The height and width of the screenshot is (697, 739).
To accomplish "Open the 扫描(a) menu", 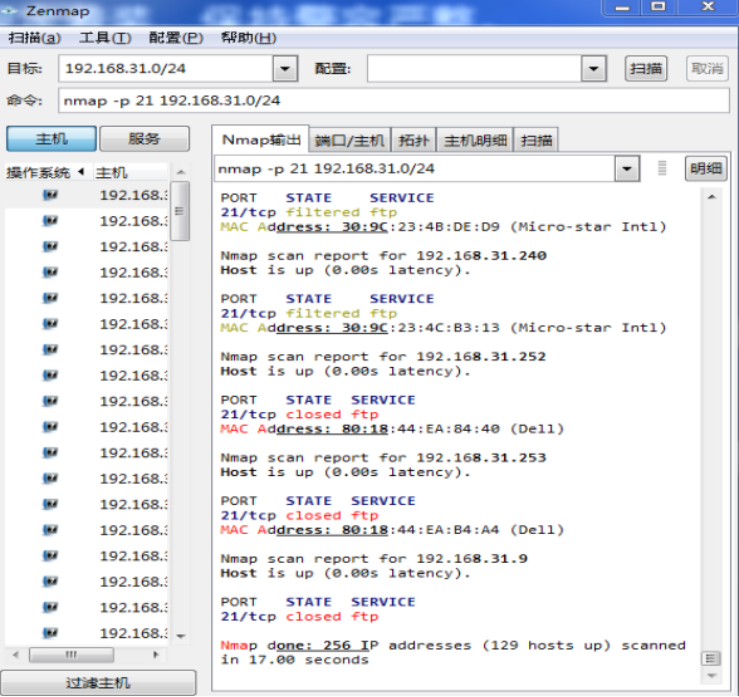I will click(x=35, y=38).
